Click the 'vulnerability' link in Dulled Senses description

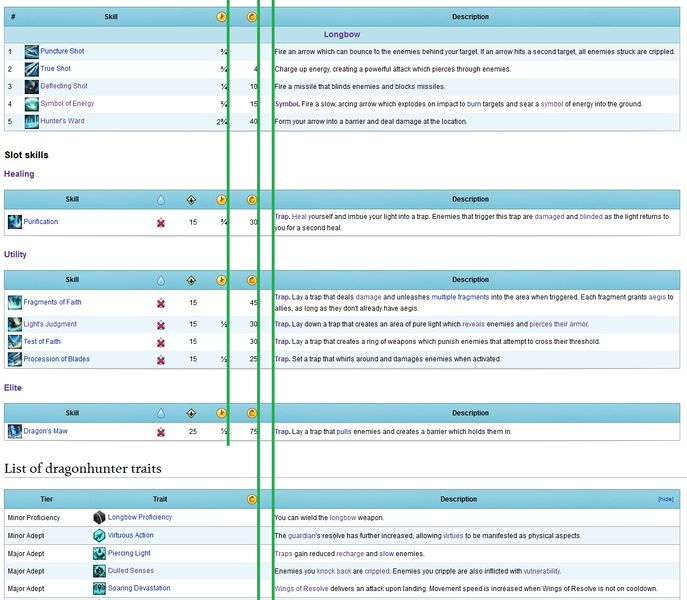[542, 571]
